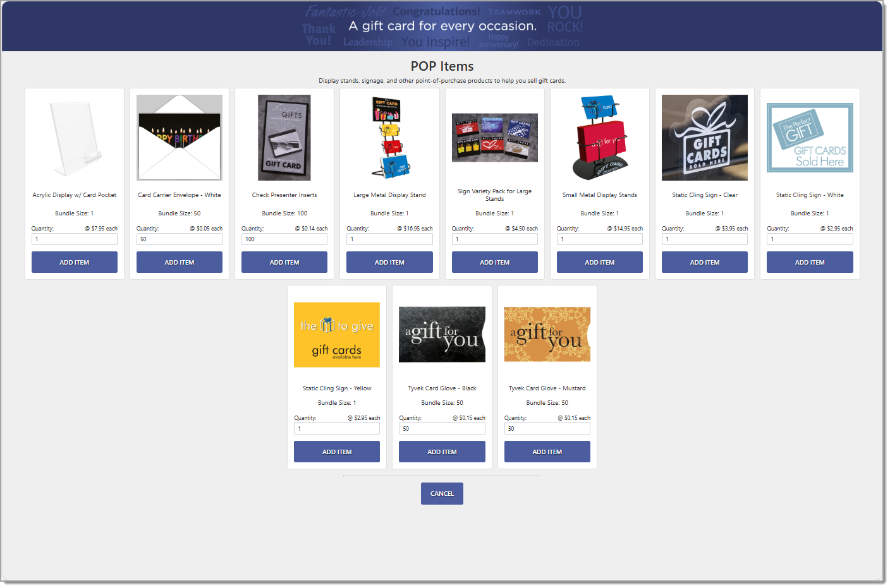Click quantity input for Tyvek Glove Black
This screenshot has height=588, width=890.
click(x=442, y=429)
